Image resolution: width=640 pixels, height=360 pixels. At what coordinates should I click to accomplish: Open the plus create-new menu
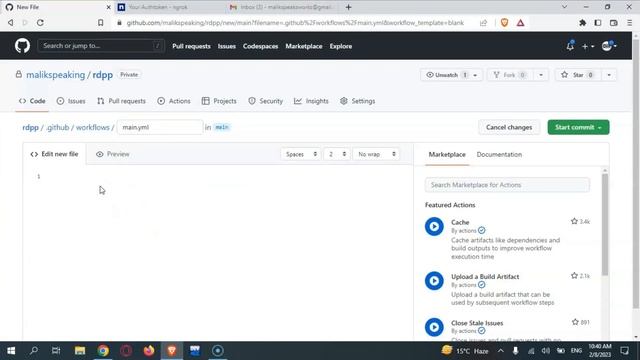coord(588,47)
